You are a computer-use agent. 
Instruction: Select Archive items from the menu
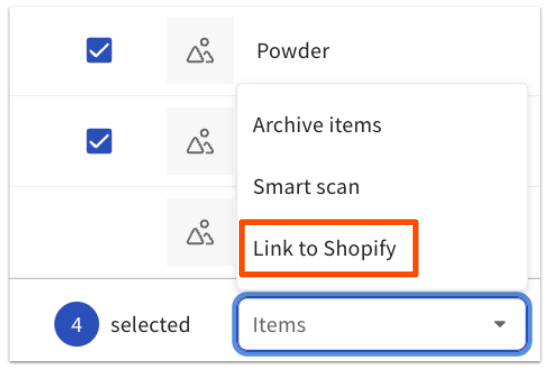click(x=317, y=125)
